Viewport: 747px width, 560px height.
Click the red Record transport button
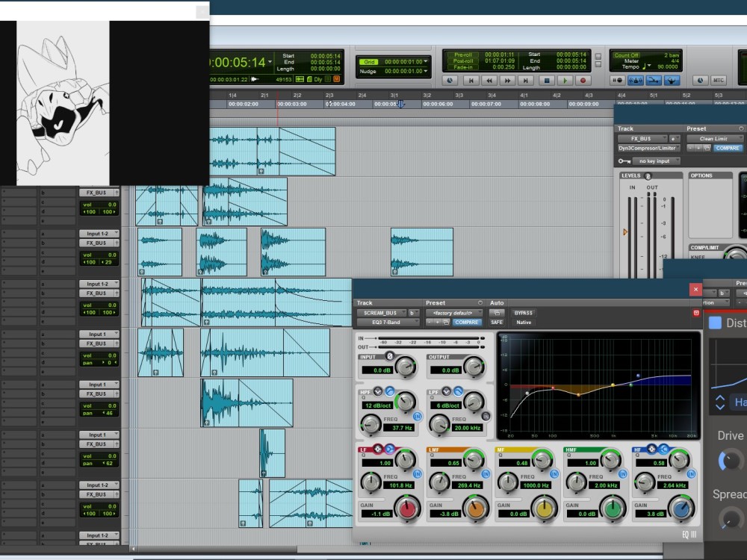(x=583, y=81)
